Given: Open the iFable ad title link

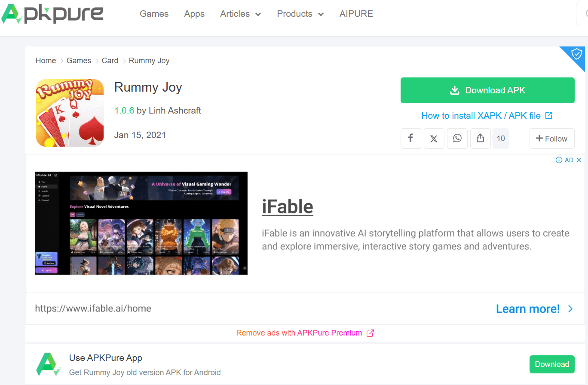Looking at the screenshot, I should coord(288,206).
